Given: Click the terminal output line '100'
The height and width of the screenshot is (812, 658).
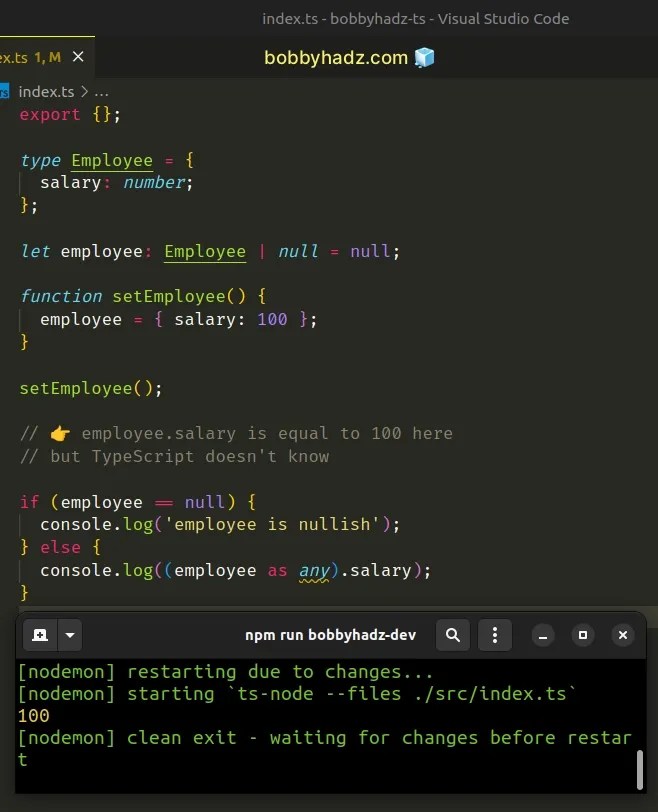Looking at the screenshot, I should pos(34,716).
